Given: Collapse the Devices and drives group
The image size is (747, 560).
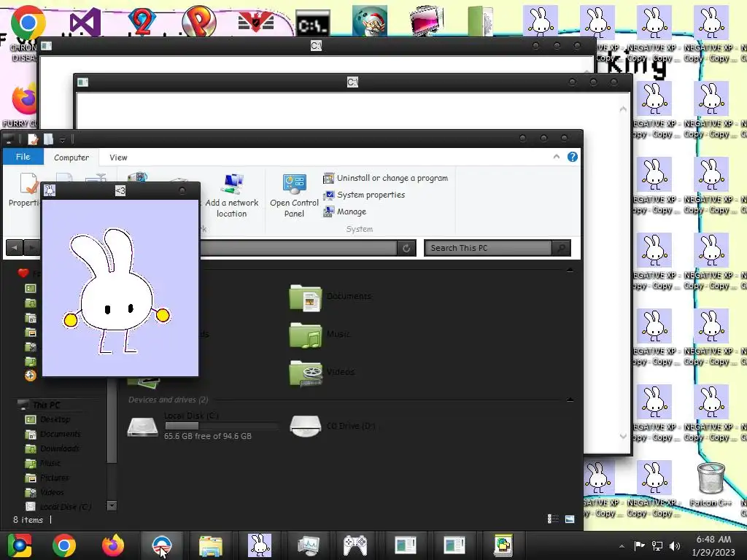Looking at the screenshot, I should tap(570, 400).
